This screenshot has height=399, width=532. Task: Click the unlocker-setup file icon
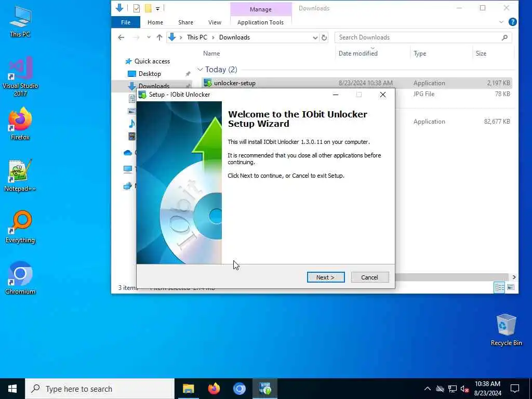click(208, 83)
